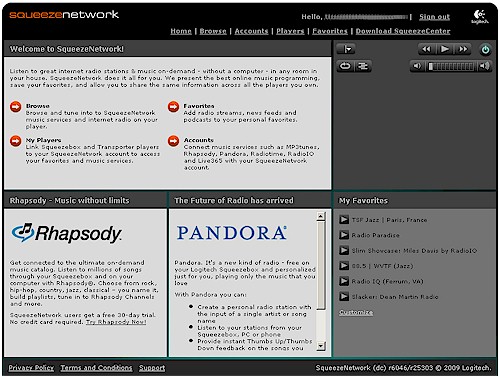Viewport: 500px width, 377px height.
Task: Click the Logitech logo
Action: pyautogui.click(x=480, y=17)
